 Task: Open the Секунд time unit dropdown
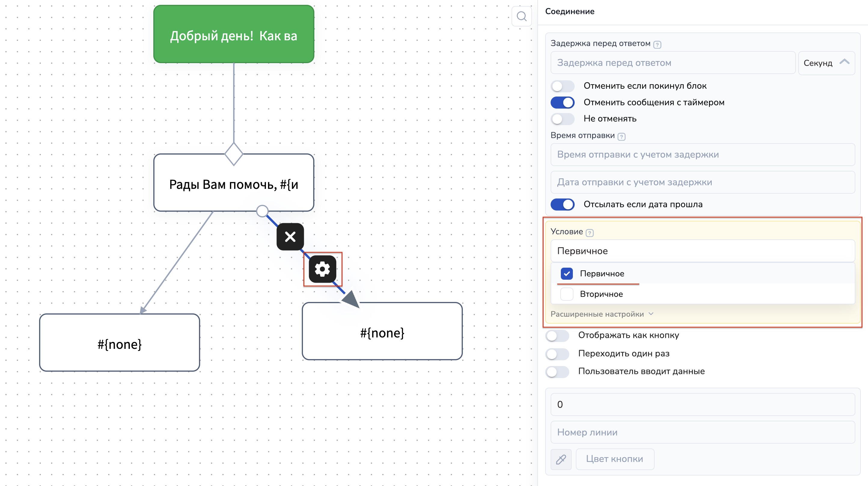click(826, 63)
